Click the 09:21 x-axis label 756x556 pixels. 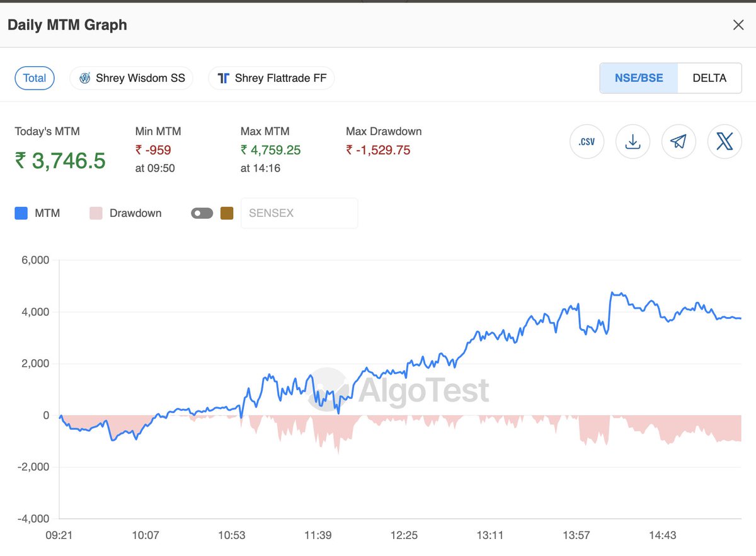click(59, 535)
